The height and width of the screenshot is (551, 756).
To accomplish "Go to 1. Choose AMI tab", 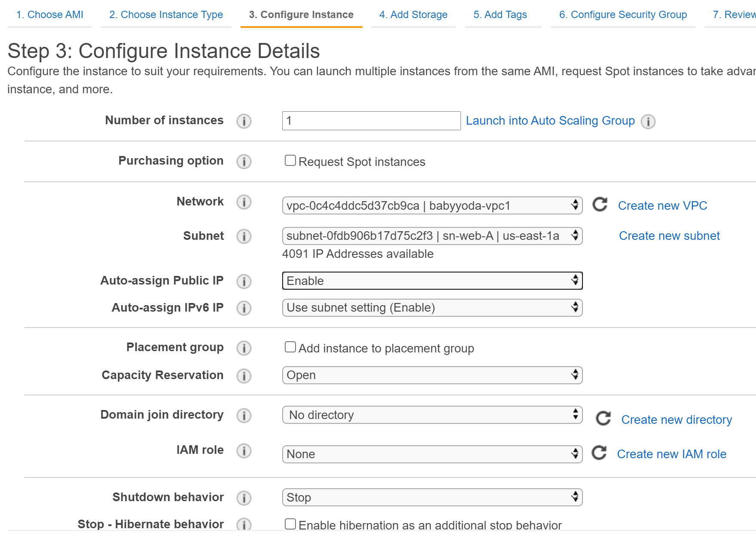I will point(50,15).
